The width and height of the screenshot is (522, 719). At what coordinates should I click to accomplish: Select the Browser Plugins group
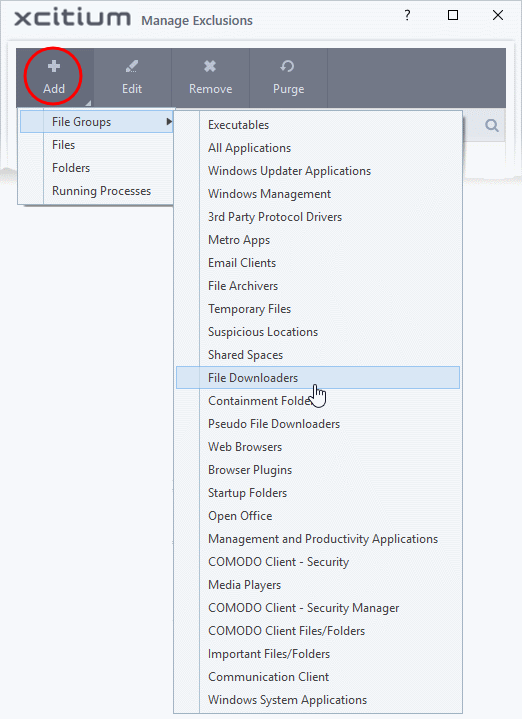click(318, 470)
